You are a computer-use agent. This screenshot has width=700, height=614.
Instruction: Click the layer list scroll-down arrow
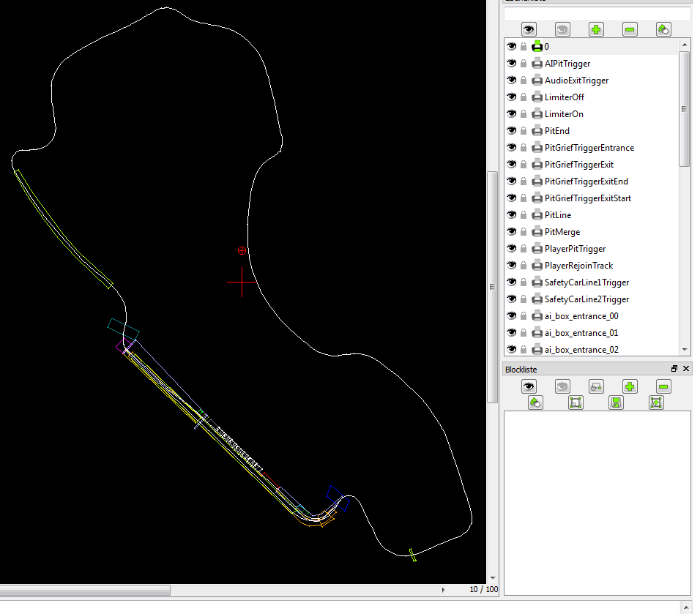[685, 350]
